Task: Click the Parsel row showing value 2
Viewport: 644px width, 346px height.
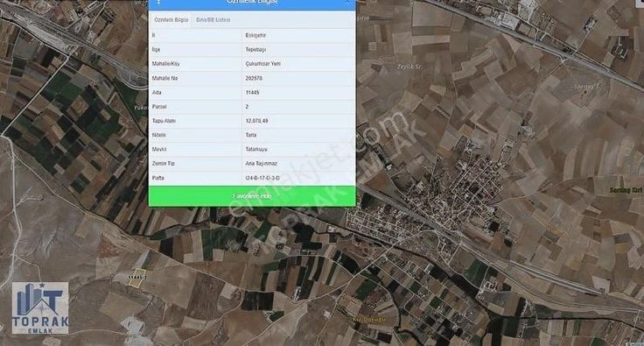Action: [x=252, y=107]
